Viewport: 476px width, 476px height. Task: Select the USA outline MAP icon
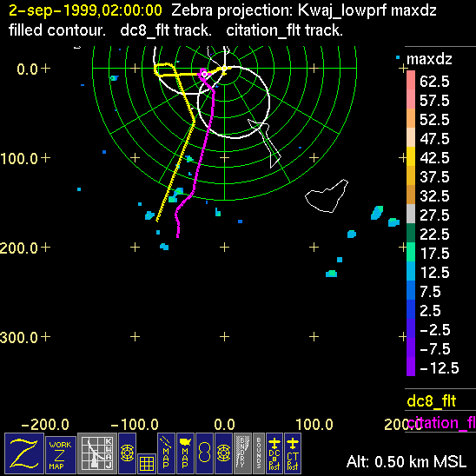[185, 453]
